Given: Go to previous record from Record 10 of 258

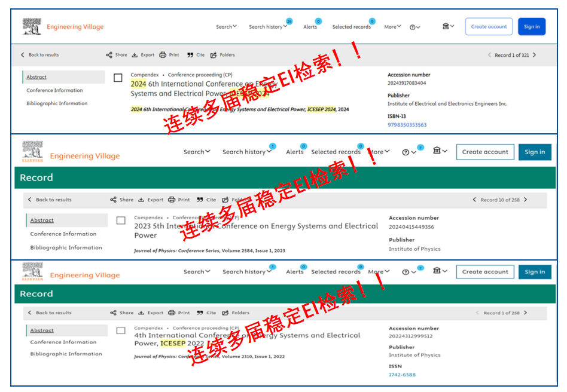Looking at the screenshot, I should tap(474, 200).
